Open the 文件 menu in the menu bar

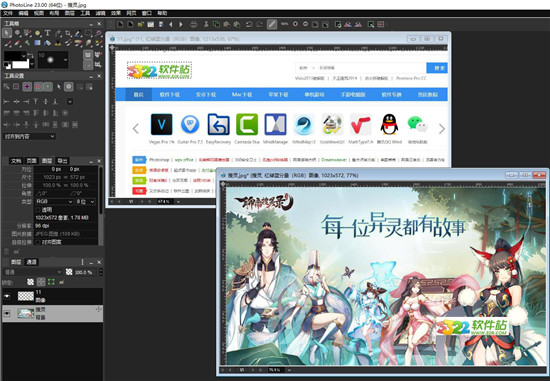8,13
